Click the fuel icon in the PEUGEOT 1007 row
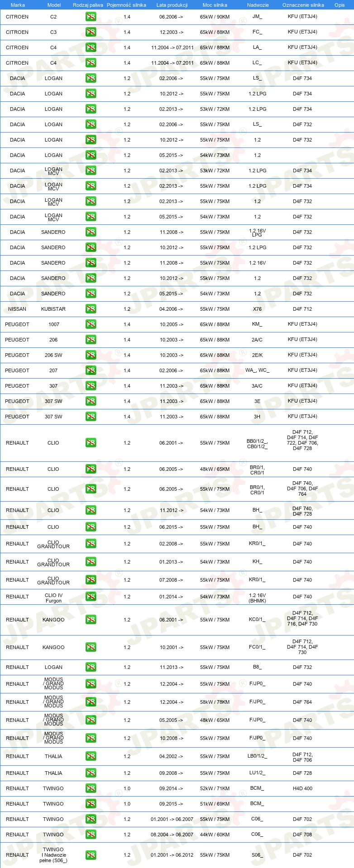Viewport: 354px width, 868px height. click(x=91, y=324)
